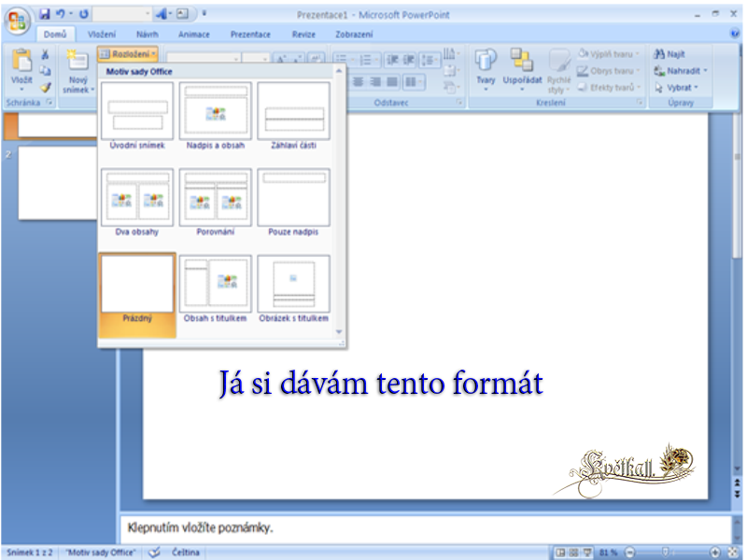
Task: Choose the Pouze nadpis layout
Action: [293, 203]
